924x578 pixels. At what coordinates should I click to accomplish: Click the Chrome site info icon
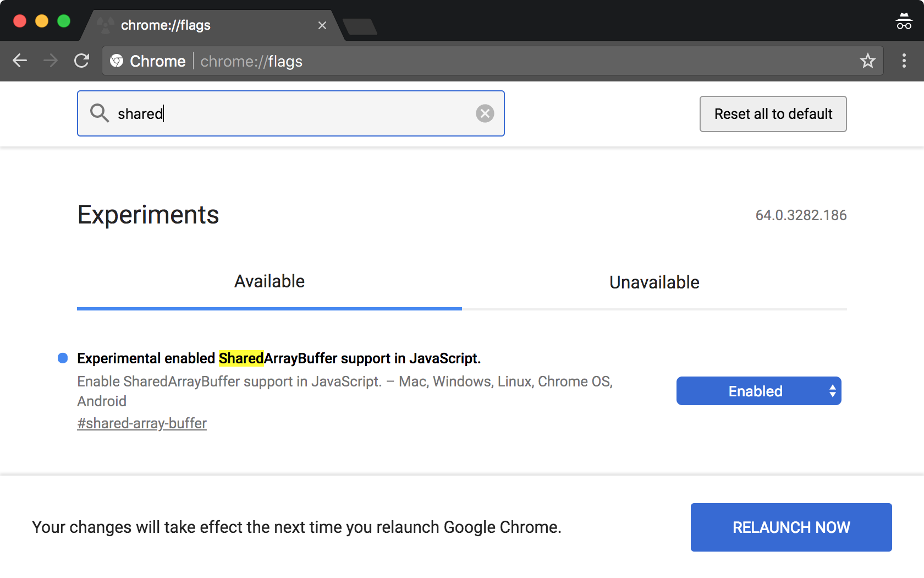(x=117, y=61)
